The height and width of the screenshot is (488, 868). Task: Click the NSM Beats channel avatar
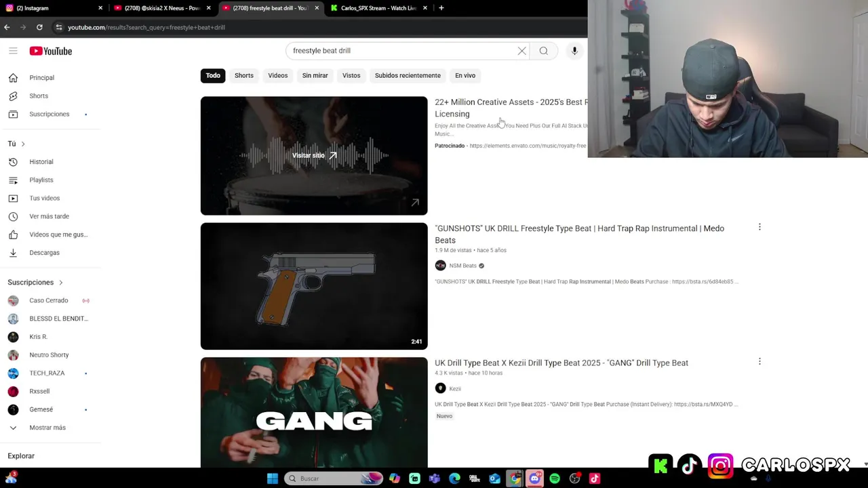pos(440,266)
